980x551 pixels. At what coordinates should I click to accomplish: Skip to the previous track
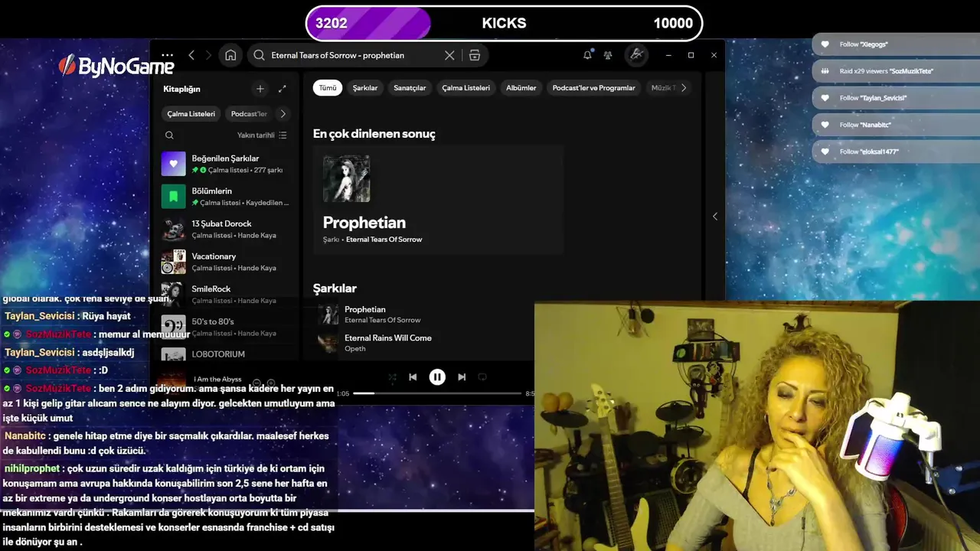point(413,377)
